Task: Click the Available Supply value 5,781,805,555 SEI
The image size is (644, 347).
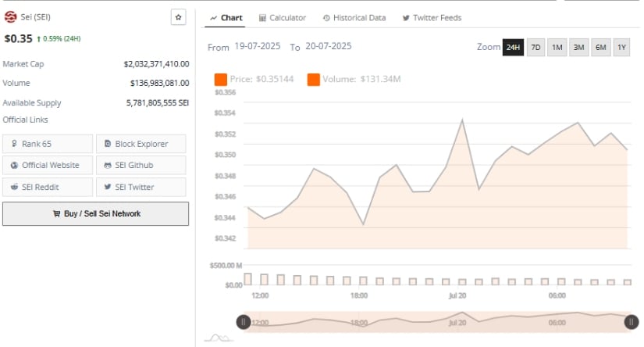Action: pyautogui.click(x=158, y=103)
